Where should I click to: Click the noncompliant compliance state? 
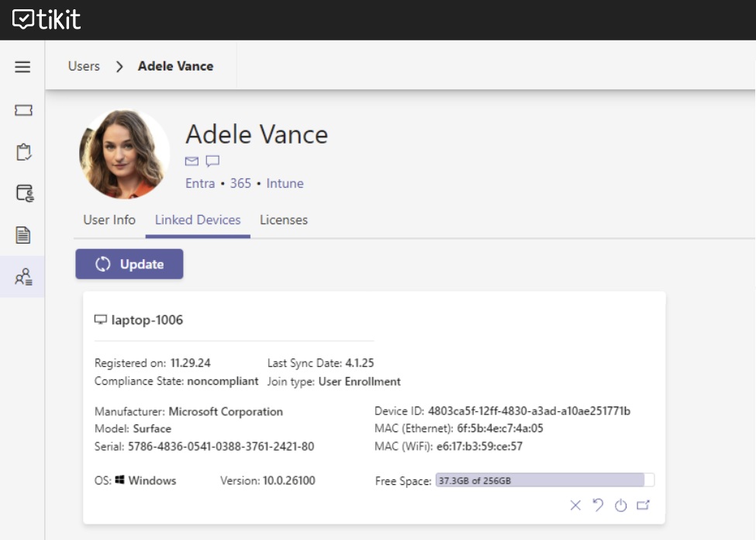223,381
